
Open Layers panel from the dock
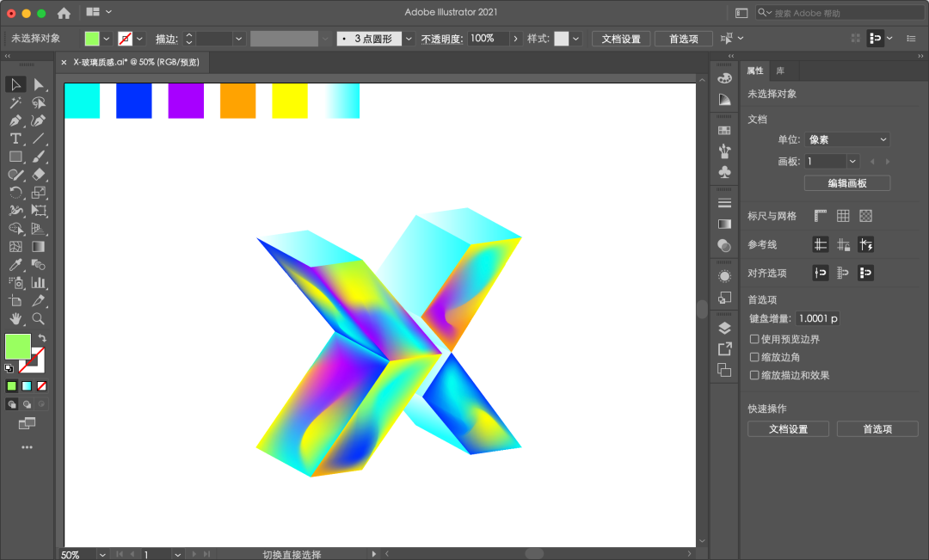click(724, 328)
